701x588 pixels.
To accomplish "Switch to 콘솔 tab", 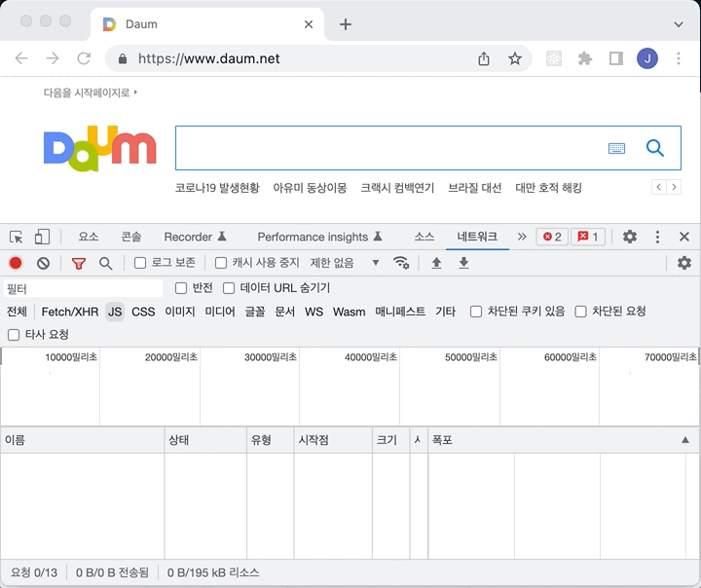I will (131, 237).
